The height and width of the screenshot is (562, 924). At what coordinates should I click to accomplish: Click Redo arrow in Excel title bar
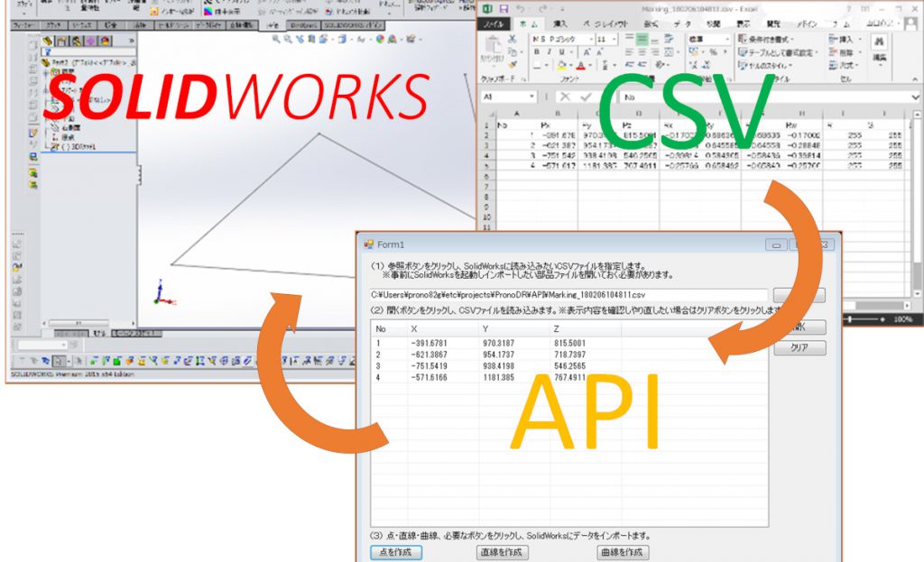coord(542,9)
